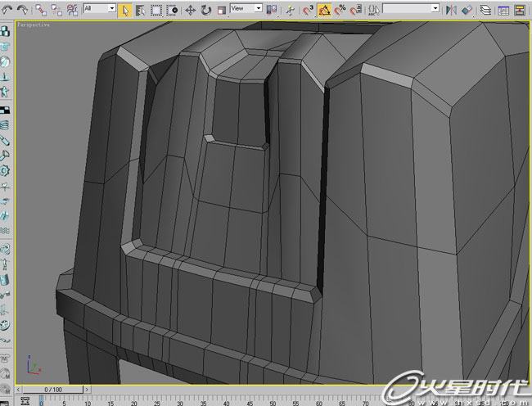Click the Create Linear Dashpot icon

coord(5,141)
